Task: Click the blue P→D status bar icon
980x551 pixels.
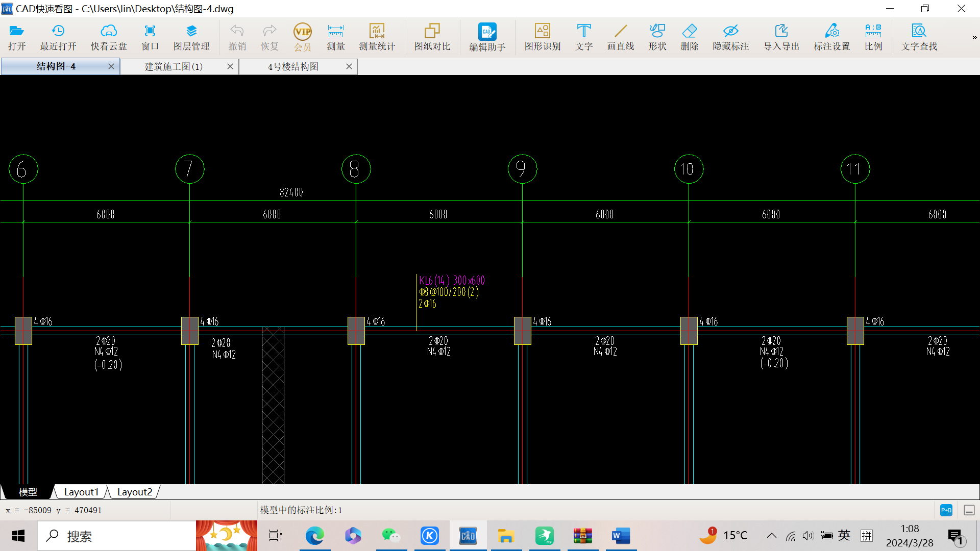Action: 946,510
